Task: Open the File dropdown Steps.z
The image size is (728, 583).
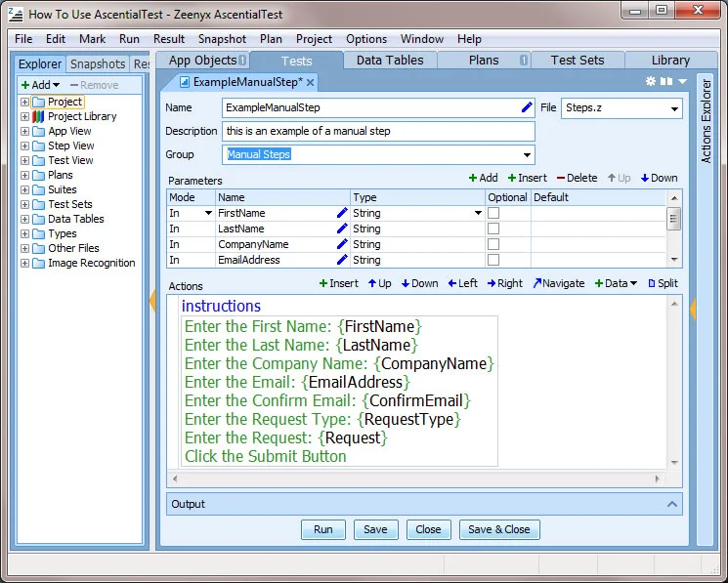Action: 674,109
